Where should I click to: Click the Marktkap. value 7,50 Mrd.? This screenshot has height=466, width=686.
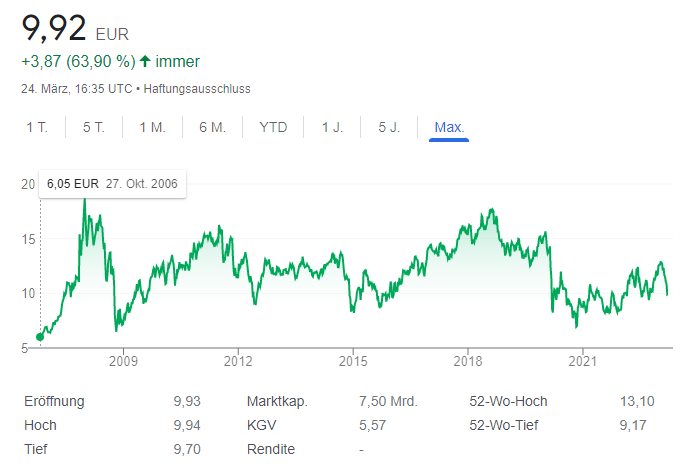coord(388,402)
